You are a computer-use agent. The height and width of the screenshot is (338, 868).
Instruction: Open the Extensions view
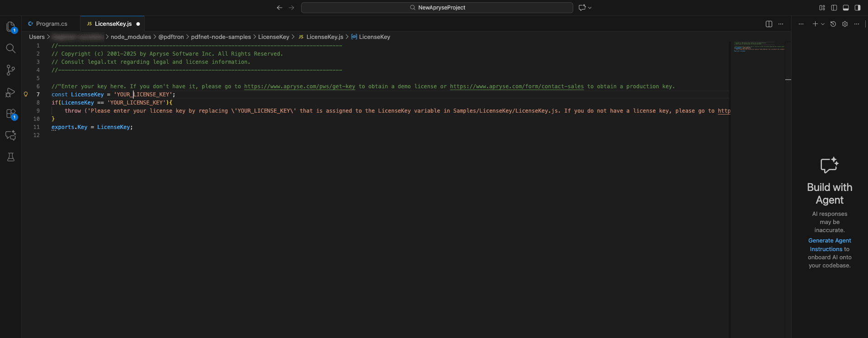tap(11, 114)
